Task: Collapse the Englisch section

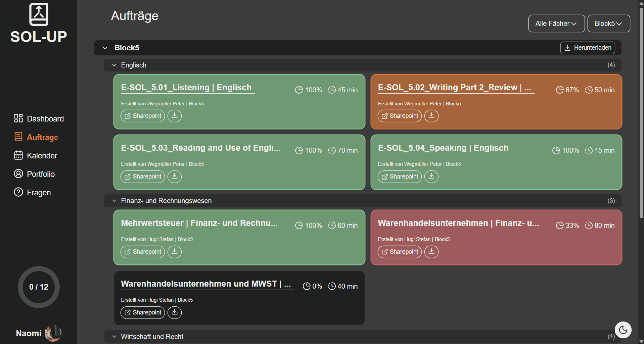Action: point(114,65)
